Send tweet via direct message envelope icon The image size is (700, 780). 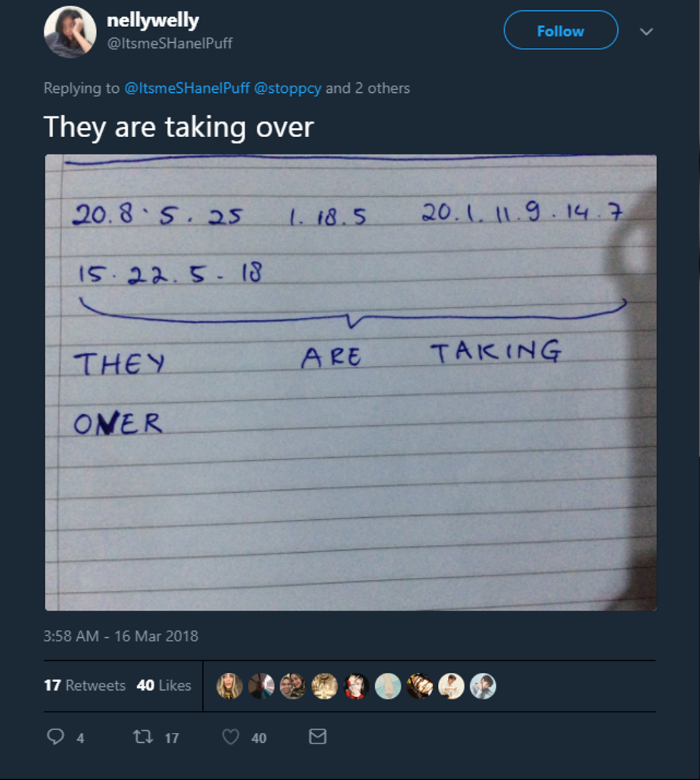click(x=318, y=736)
